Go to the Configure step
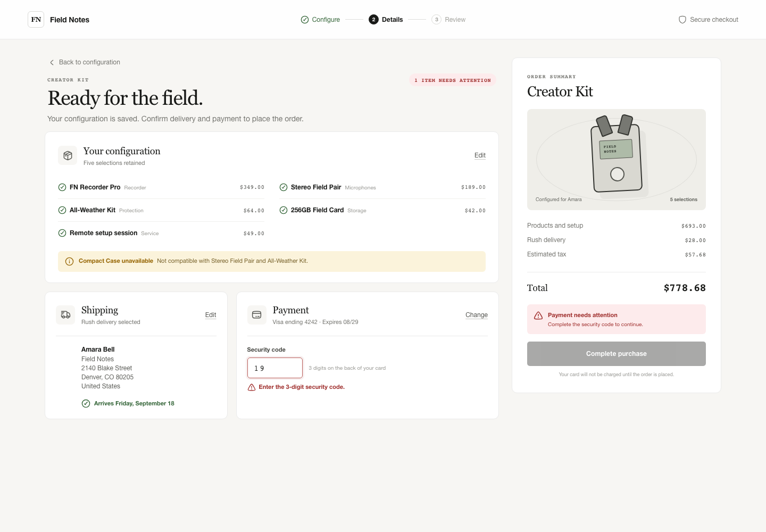Viewport: 766px width, 532px height. (x=320, y=20)
